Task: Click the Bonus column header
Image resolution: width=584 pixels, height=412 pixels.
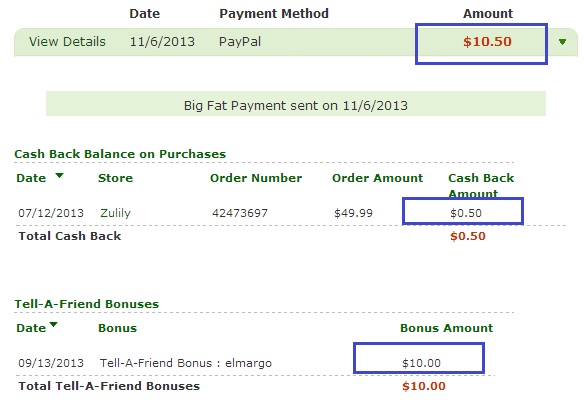Action: click(x=117, y=328)
